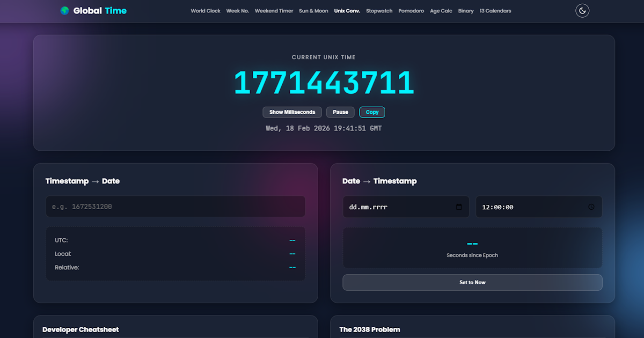This screenshot has height=338, width=644.
Task: Click the Set to Now button
Action: click(x=472, y=282)
